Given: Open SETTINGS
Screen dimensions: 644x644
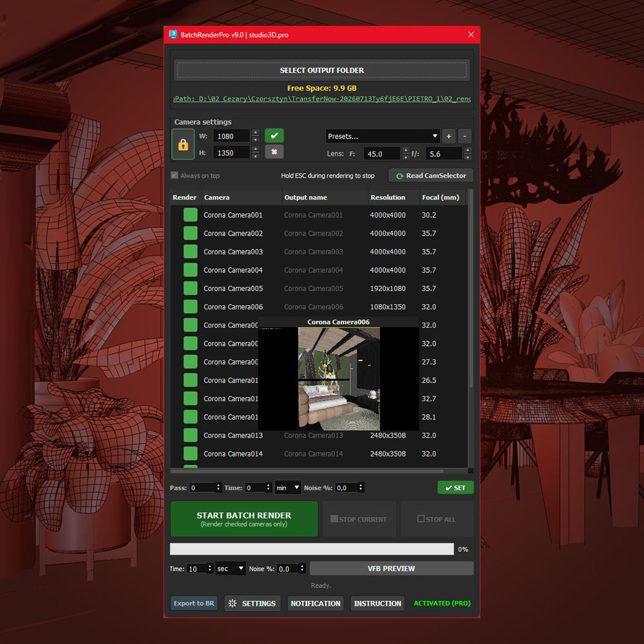Looking at the screenshot, I should click(252, 603).
